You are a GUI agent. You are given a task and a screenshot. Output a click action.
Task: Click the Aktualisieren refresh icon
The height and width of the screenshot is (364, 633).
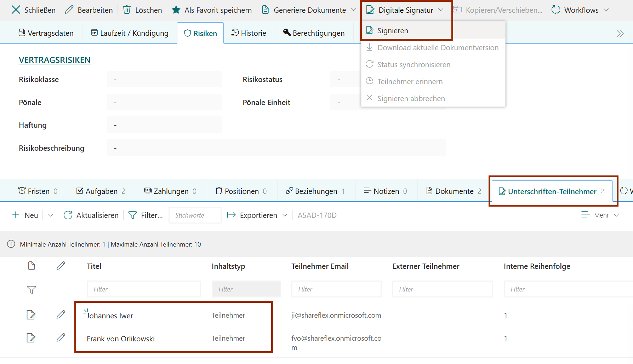click(x=68, y=215)
